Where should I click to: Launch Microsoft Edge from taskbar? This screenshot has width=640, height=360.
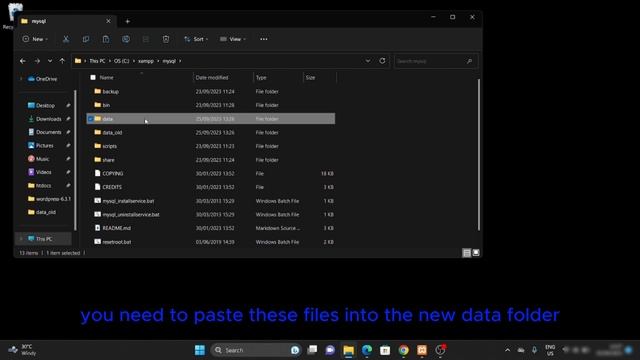(x=367, y=350)
